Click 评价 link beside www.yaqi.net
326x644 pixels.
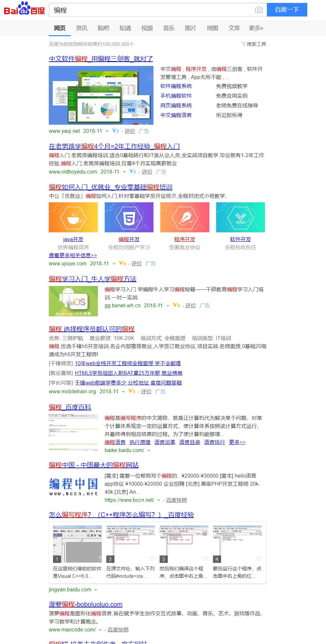[130, 131]
